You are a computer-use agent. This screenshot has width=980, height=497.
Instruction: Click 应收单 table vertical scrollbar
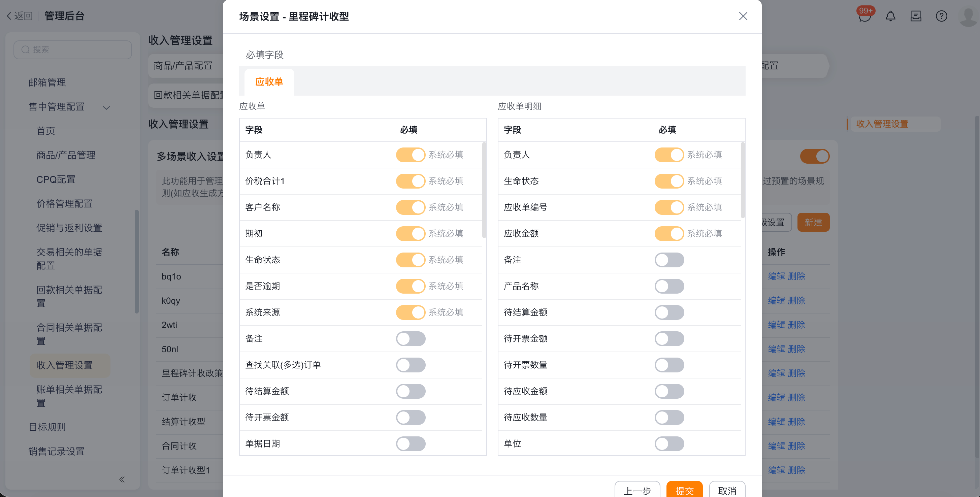[x=484, y=190]
